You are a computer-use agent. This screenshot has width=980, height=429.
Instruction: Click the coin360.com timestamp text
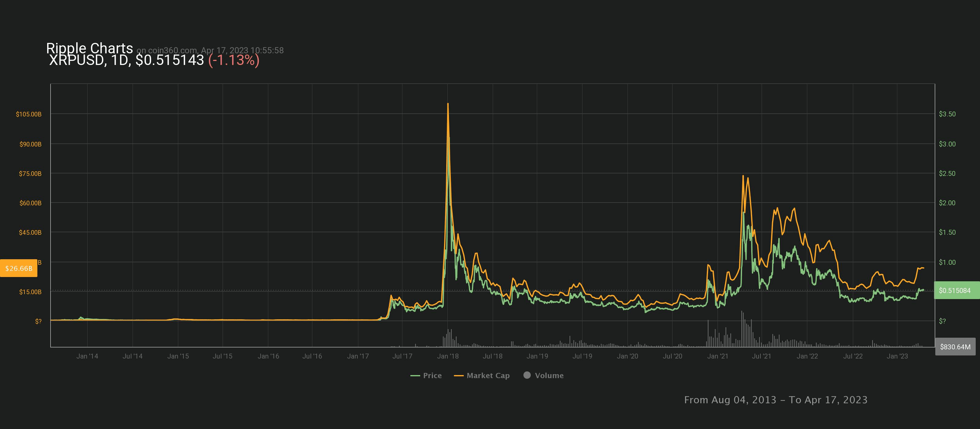(x=210, y=50)
